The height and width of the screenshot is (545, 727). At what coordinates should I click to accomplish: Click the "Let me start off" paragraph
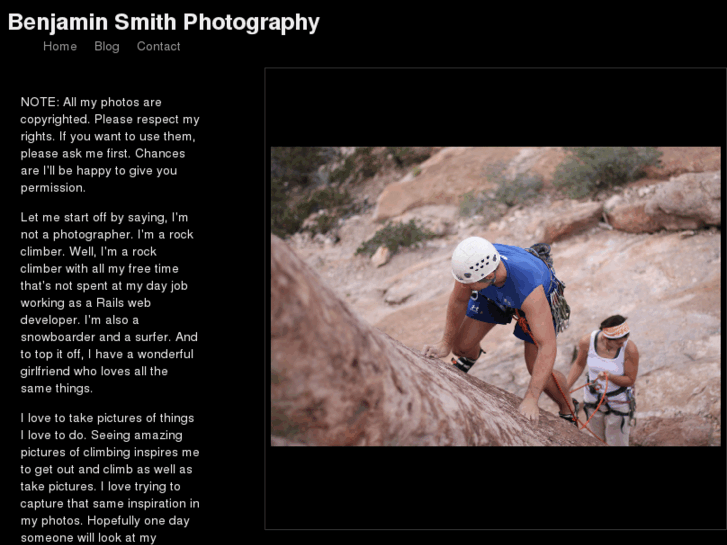coord(110,302)
